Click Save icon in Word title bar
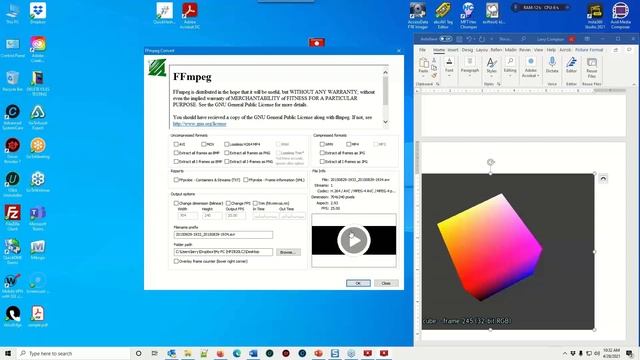 click(x=459, y=39)
